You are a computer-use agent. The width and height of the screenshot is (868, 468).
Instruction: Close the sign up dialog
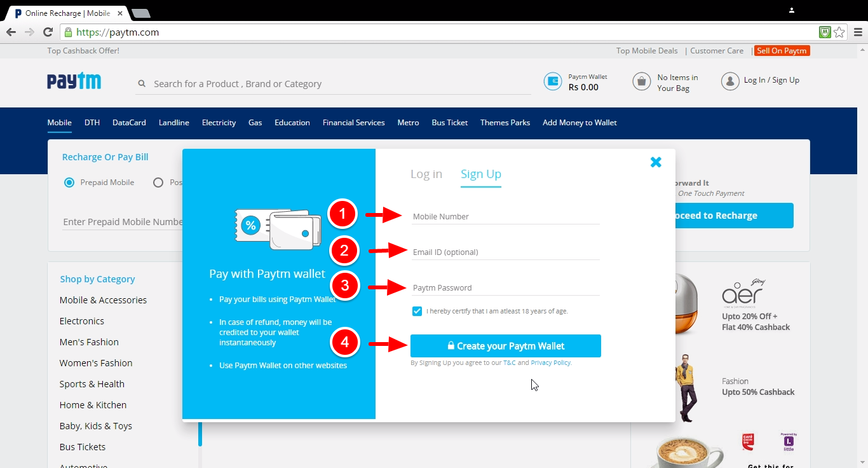click(x=656, y=162)
